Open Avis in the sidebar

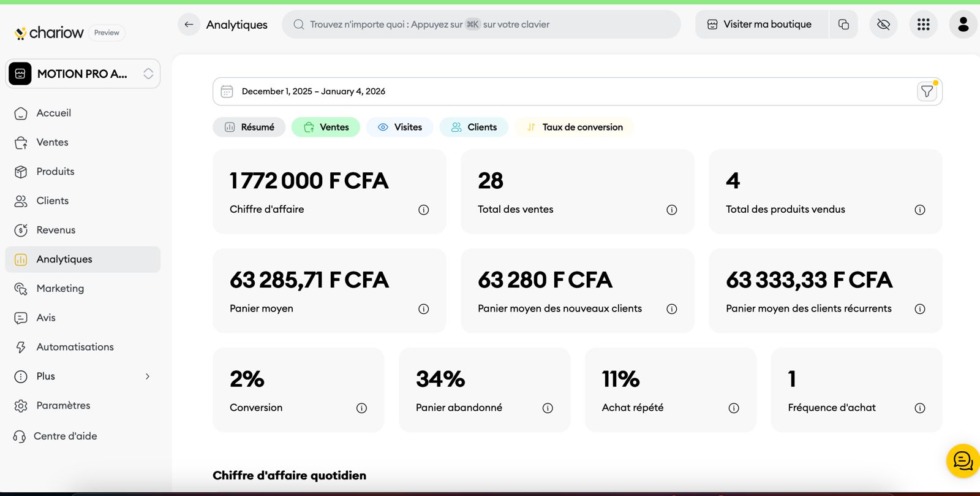[83, 318]
